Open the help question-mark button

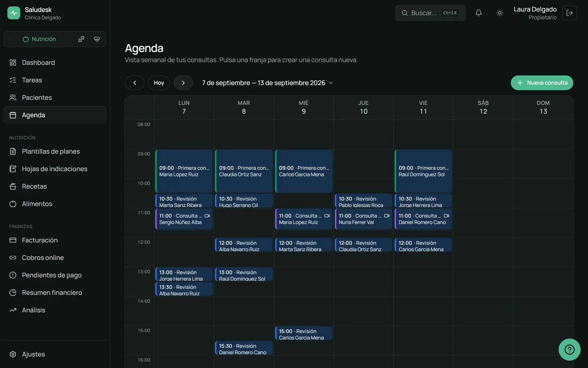[569, 349]
